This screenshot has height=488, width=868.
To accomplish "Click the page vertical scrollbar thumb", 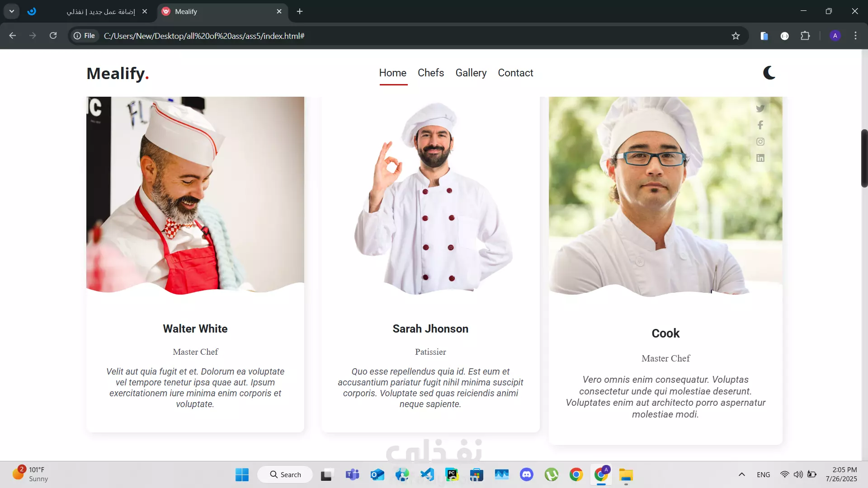I will [864, 158].
